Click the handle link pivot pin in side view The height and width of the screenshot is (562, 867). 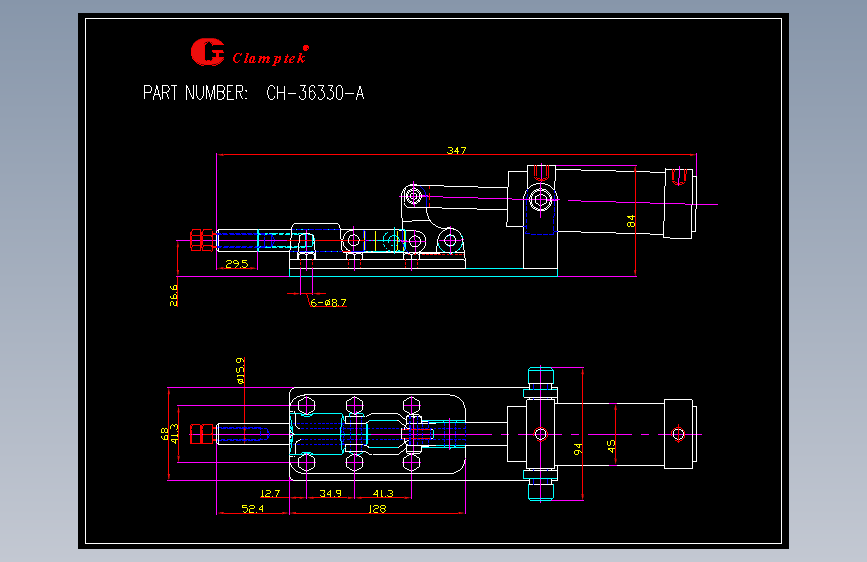(412, 195)
